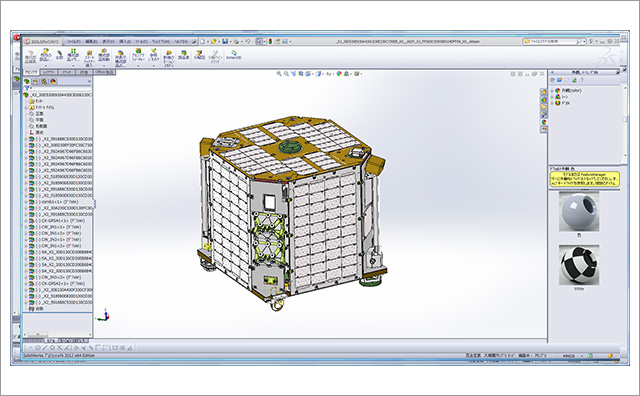640x396 pixels.
Task: Expand the CK-GPSA1<1> component node
Action: [26, 220]
